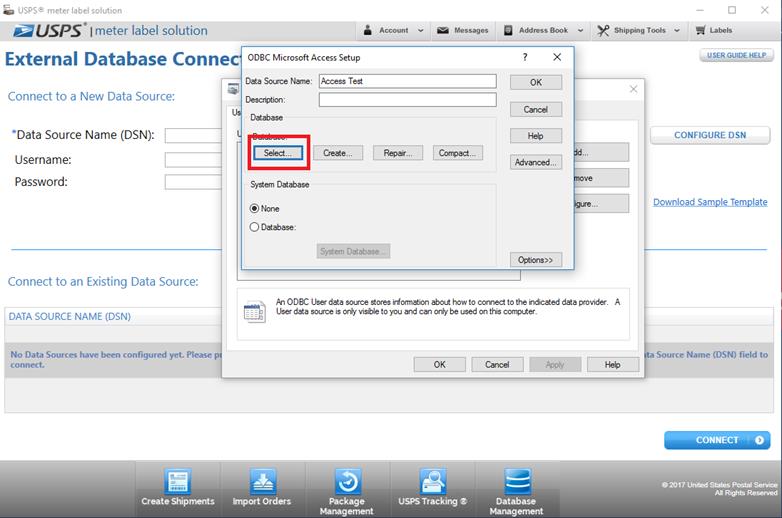Image resolution: width=782 pixels, height=518 pixels.
Task: Open the Download Sample Template link
Action: click(x=710, y=202)
